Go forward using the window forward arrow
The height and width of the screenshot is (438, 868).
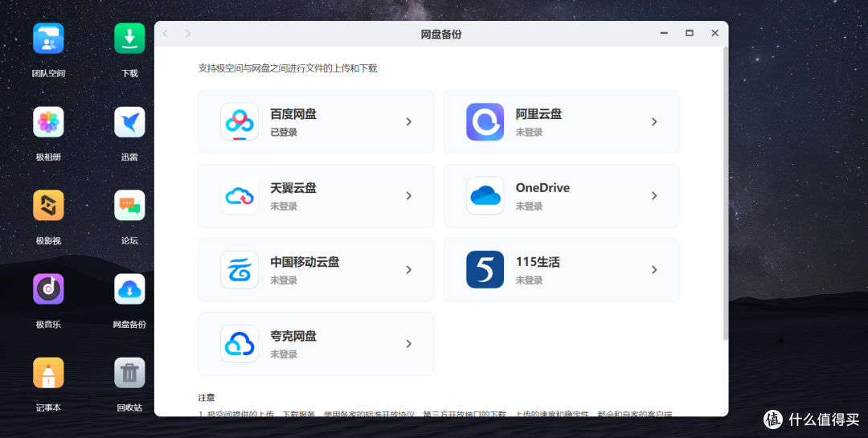[x=188, y=34]
